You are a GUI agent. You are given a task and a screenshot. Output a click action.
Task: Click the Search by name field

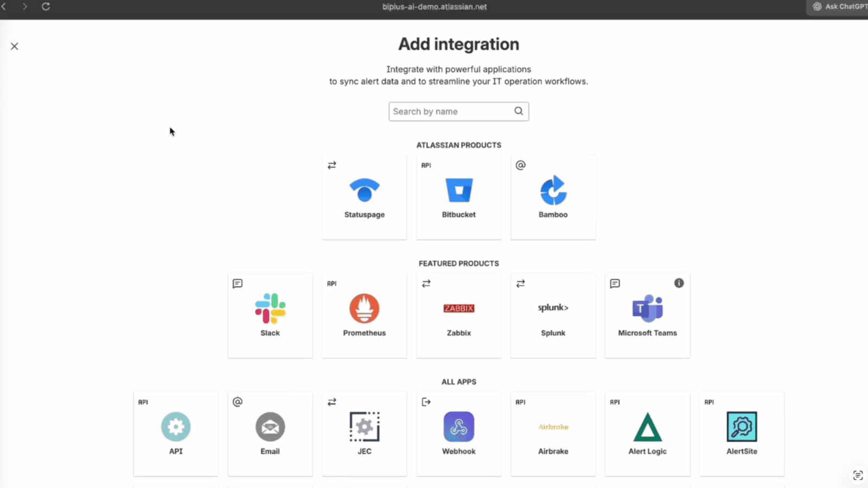(450, 111)
